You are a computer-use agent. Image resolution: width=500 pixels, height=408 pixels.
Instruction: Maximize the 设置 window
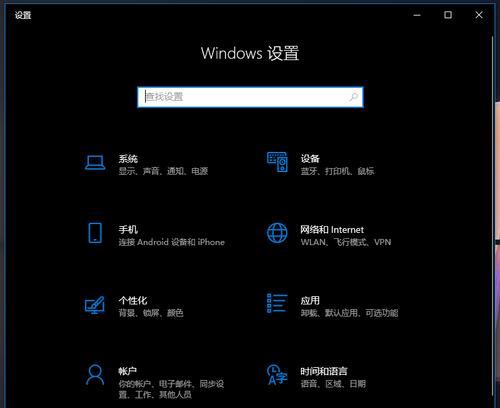point(448,15)
